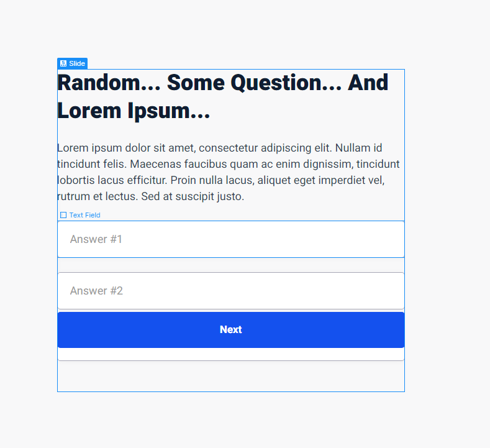This screenshot has width=490, height=448.
Task: Click the blue Next button
Action: click(231, 330)
